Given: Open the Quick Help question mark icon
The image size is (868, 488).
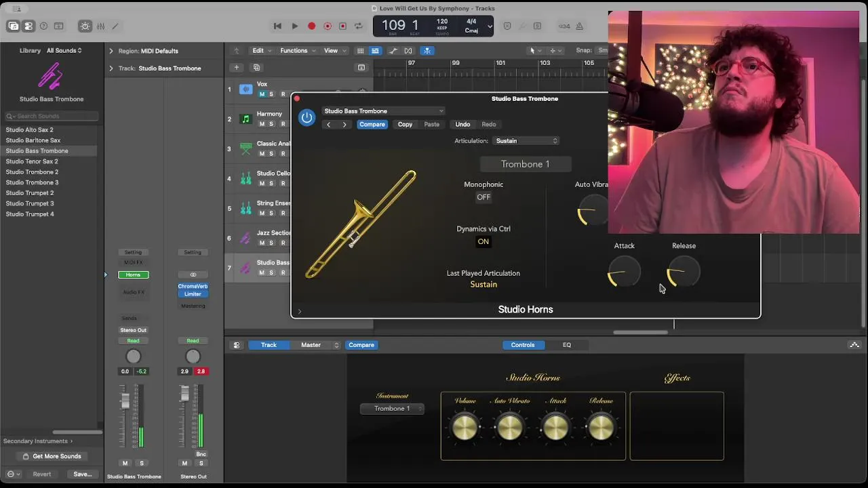Looking at the screenshot, I should coord(43,26).
